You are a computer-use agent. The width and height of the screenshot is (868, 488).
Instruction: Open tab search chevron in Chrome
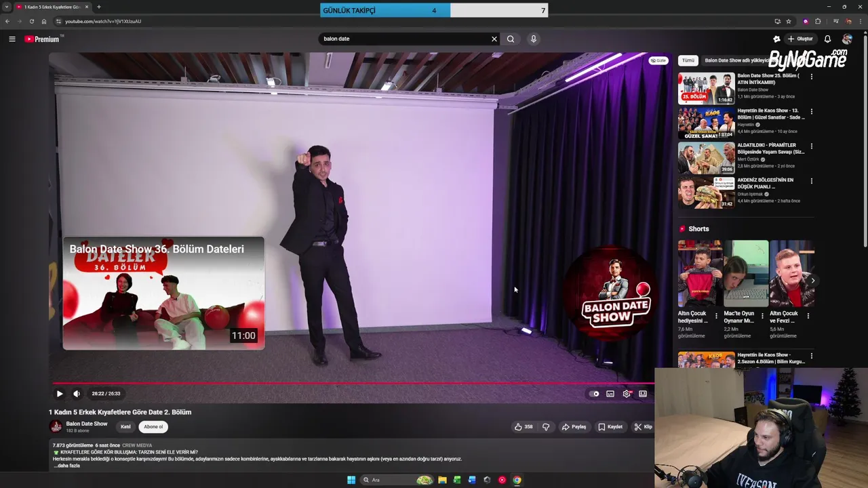pyautogui.click(x=7, y=7)
